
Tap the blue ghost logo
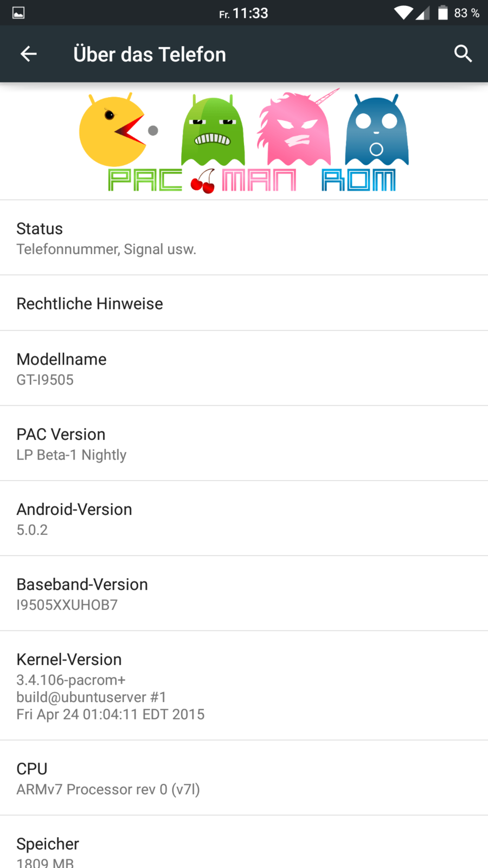click(x=377, y=131)
